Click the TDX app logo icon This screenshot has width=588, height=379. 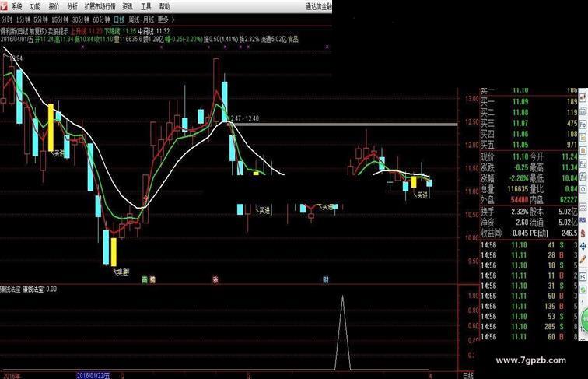click(4, 6)
